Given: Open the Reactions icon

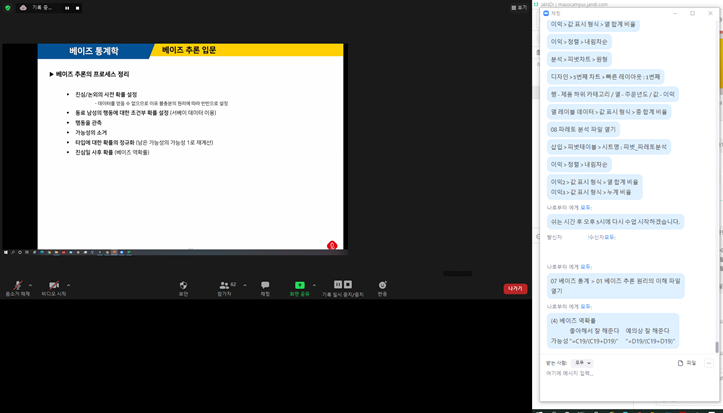Looking at the screenshot, I should pyautogui.click(x=382, y=286).
